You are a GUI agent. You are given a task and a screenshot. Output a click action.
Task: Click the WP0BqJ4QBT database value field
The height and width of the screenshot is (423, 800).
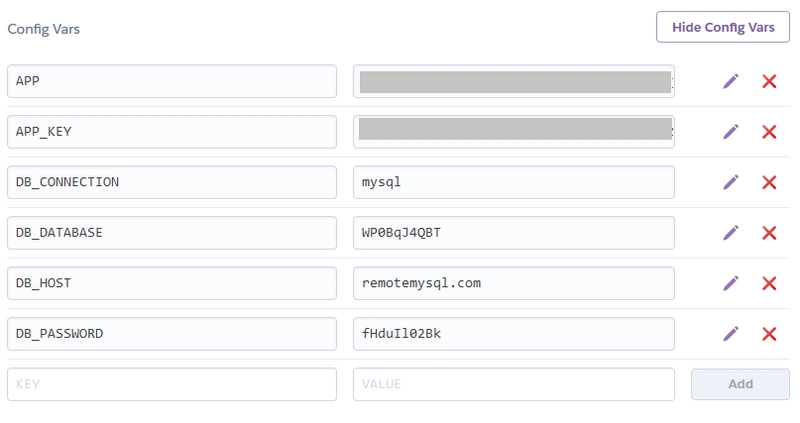(x=514, y=233)
